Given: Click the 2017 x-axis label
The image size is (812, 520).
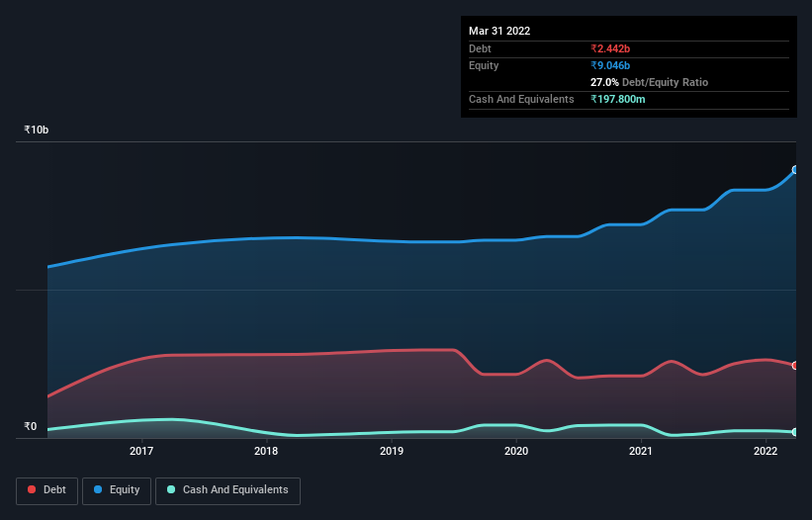Looking at the screenshot, I should coord(141,451).
